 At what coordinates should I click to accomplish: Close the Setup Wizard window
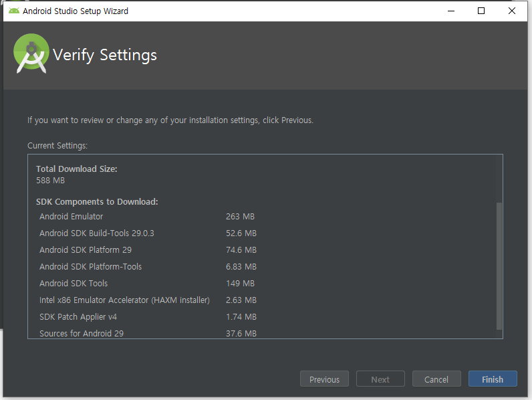pos(512,11)
